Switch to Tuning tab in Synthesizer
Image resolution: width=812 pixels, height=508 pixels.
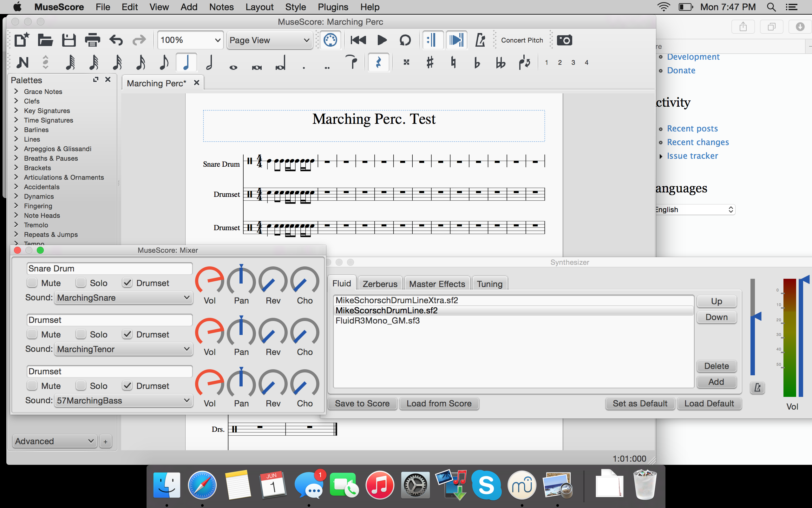(x=489, y=284)
